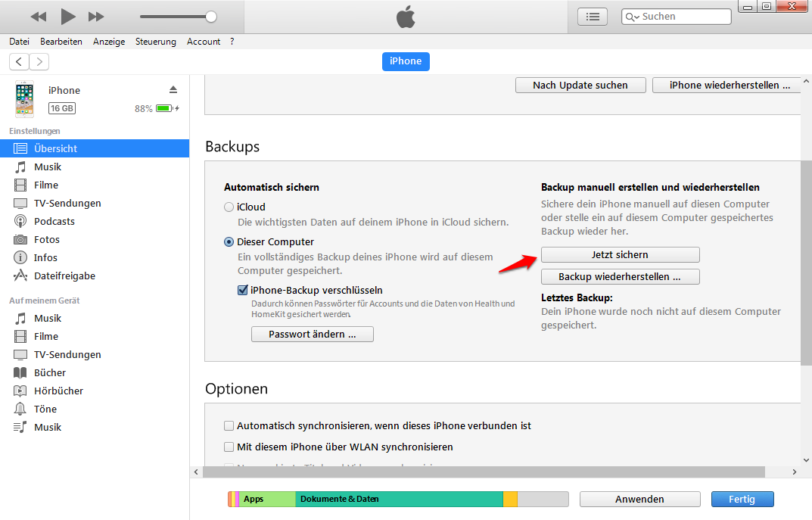Image resolution: width=812 pixels, height=520 pixels.
Task: Click the vertical scrollbar down arrow
Action: point(806,460)
